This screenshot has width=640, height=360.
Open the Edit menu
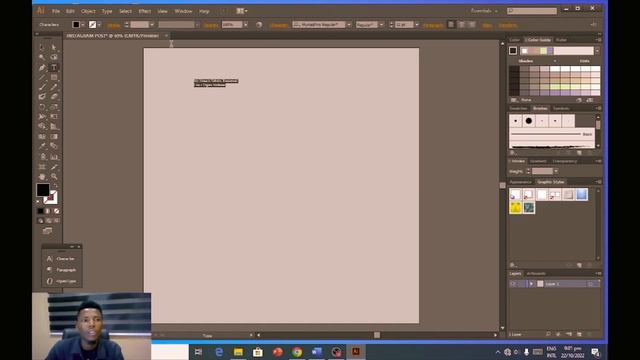(x=70, y=11)
